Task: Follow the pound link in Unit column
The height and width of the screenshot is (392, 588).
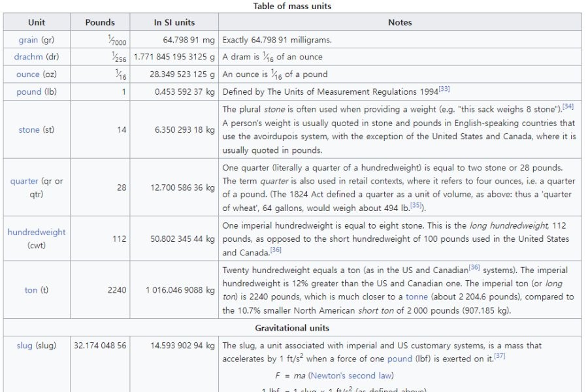Action: [29, 92]
